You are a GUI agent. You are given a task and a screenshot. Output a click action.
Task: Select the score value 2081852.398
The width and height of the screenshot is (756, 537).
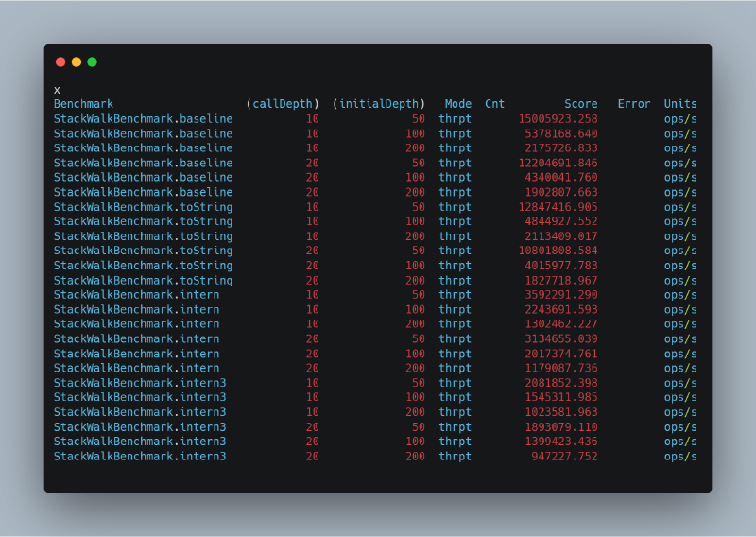click(561, 383)
